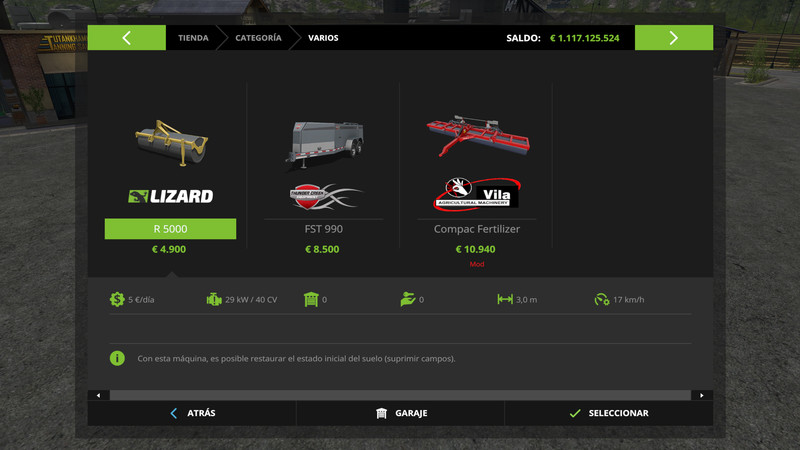Open the Tienda breadcrumb

[x=193, y=38]
